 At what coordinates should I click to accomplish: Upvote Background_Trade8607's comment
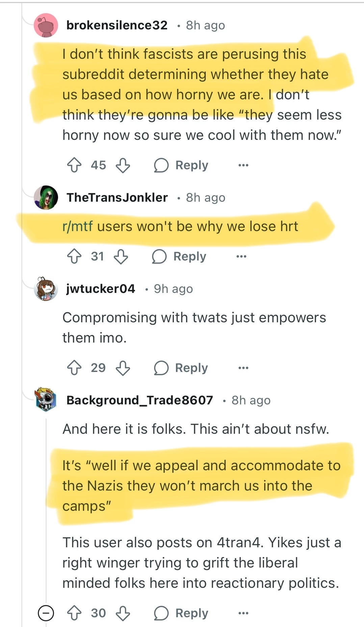74,613
